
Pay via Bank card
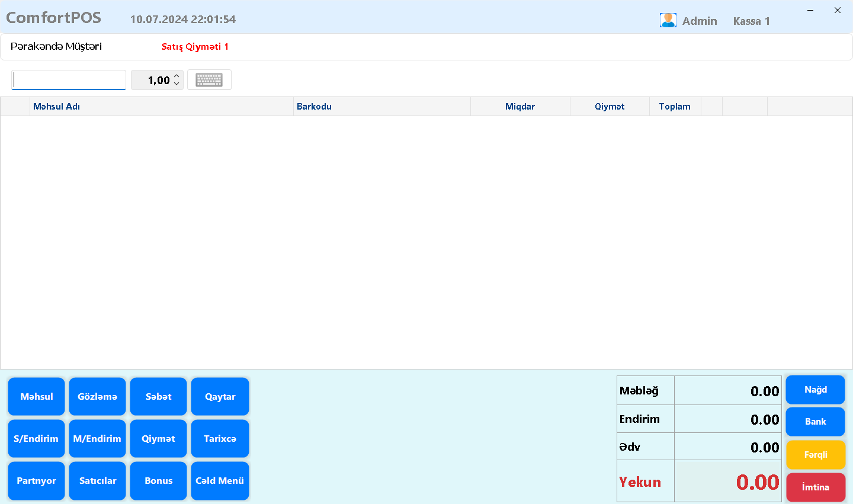coord(816,422)
